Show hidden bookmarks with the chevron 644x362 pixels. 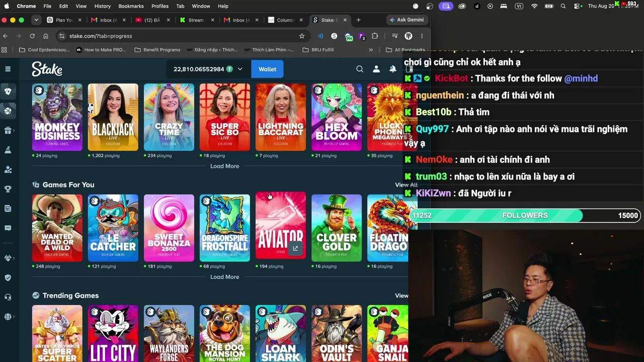point(371,50)
